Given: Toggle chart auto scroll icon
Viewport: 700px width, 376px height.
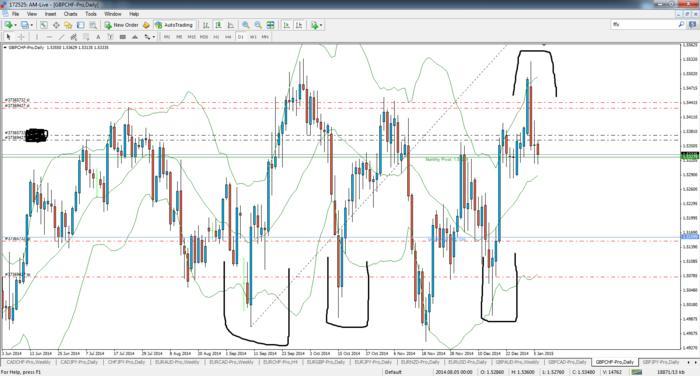Looking at the screenshot, I should tap(287, 25).
